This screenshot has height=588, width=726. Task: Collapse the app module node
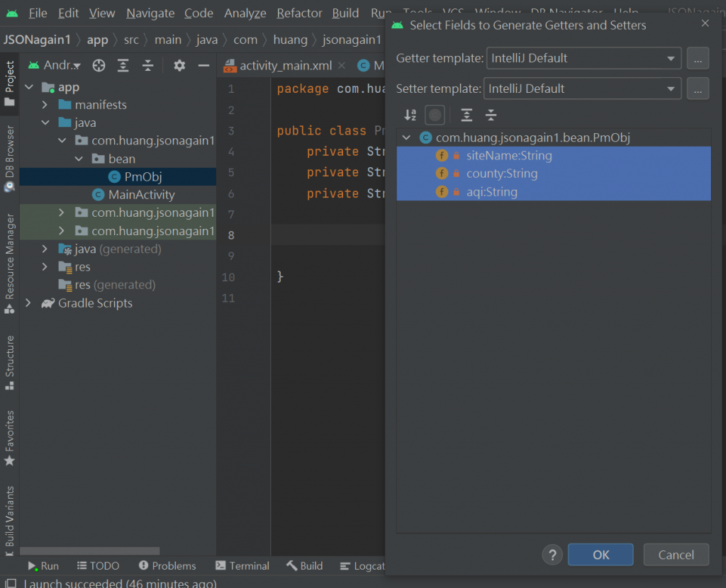28,87
